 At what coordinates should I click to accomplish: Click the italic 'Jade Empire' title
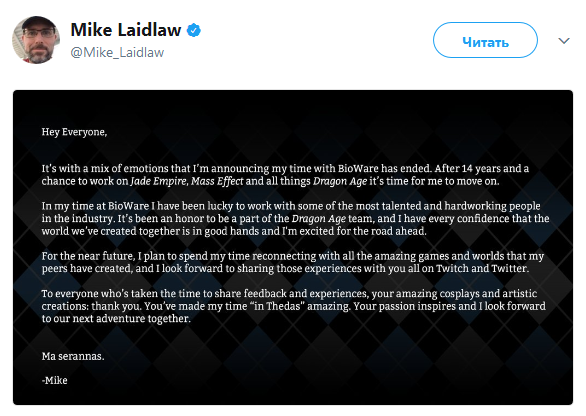tap(158, 181)
